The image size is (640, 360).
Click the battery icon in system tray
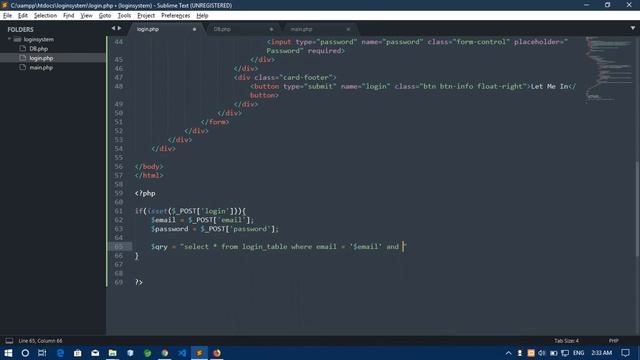(553, 353)
